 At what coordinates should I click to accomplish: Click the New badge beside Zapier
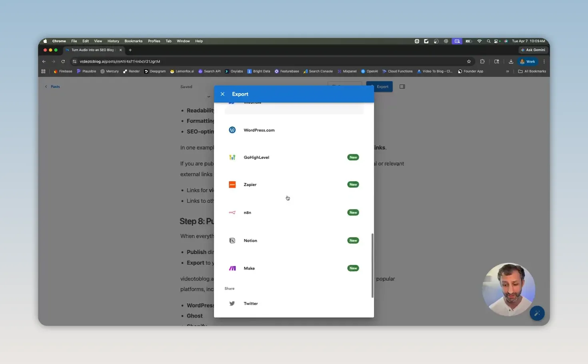(x=353, y=184)
